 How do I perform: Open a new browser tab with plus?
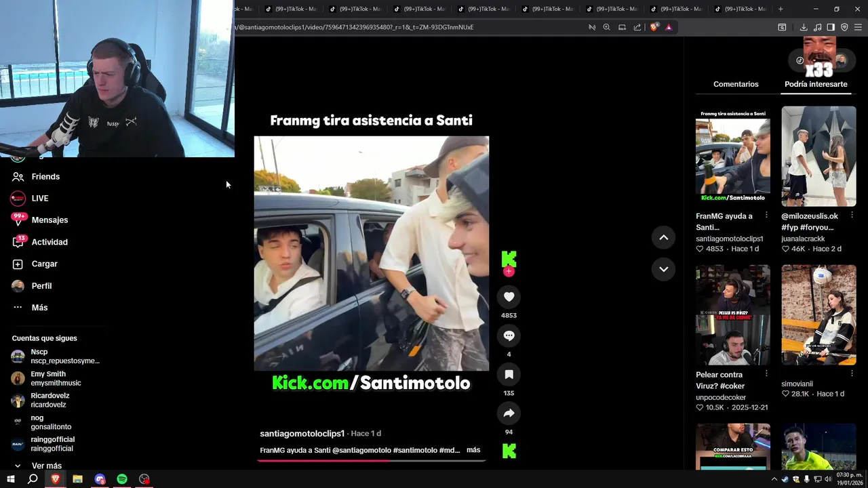(x=781, y=9)
